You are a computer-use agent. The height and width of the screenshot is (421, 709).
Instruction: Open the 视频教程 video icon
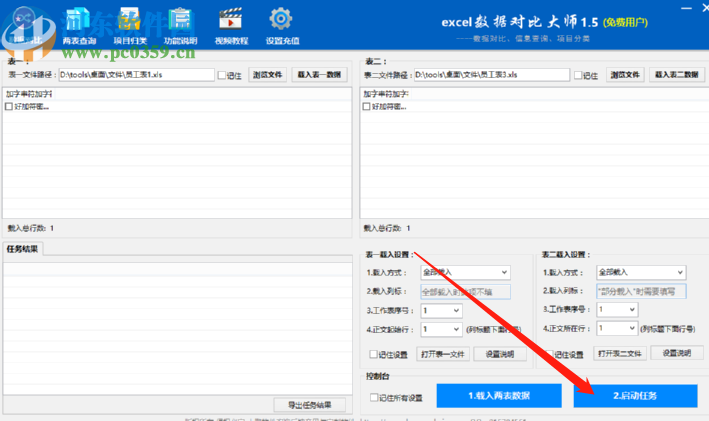(x=231, y=26)
